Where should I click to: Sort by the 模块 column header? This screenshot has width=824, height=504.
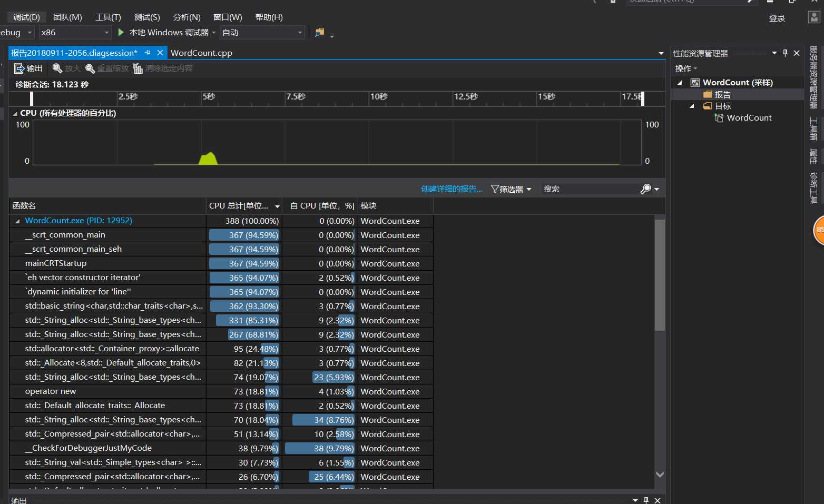[x=395, y=206]
